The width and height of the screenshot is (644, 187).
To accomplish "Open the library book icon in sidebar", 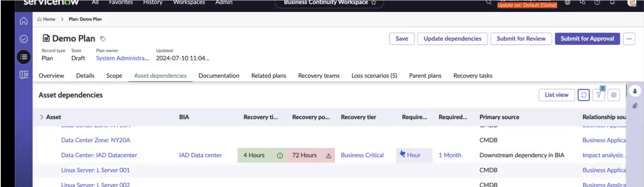I will coord(23,75).
